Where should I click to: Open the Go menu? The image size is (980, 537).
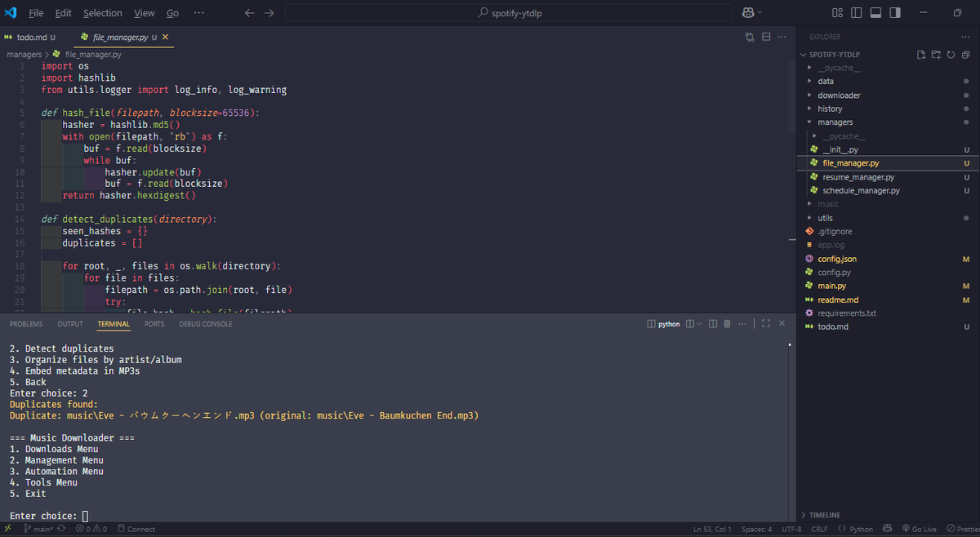pos(172,13)
